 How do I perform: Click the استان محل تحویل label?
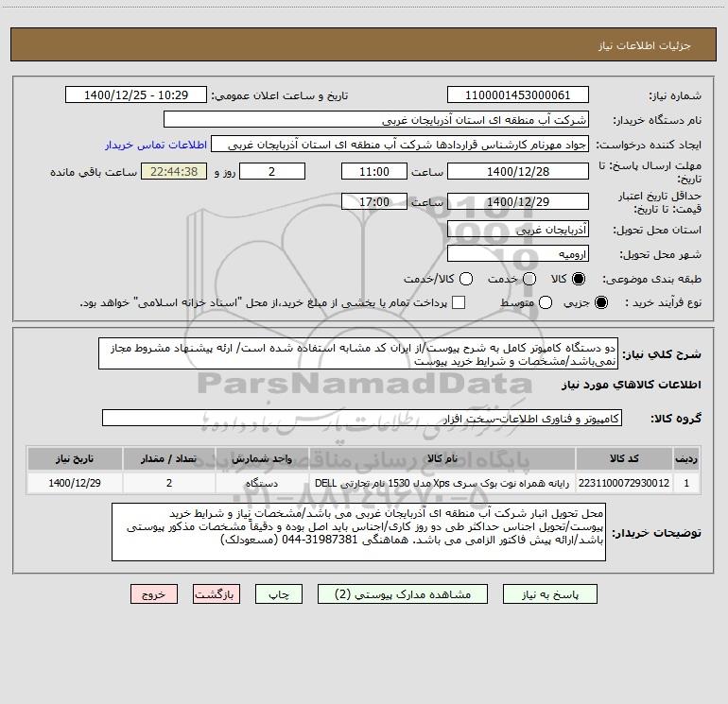(657, 231)
